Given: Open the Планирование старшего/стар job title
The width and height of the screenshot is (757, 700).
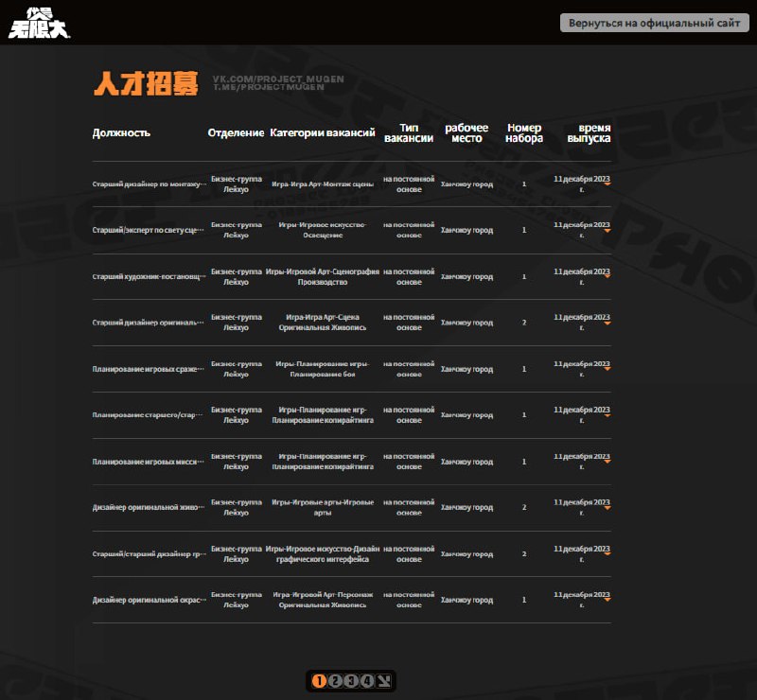Looking at the screenshot, I should (148, 414).
